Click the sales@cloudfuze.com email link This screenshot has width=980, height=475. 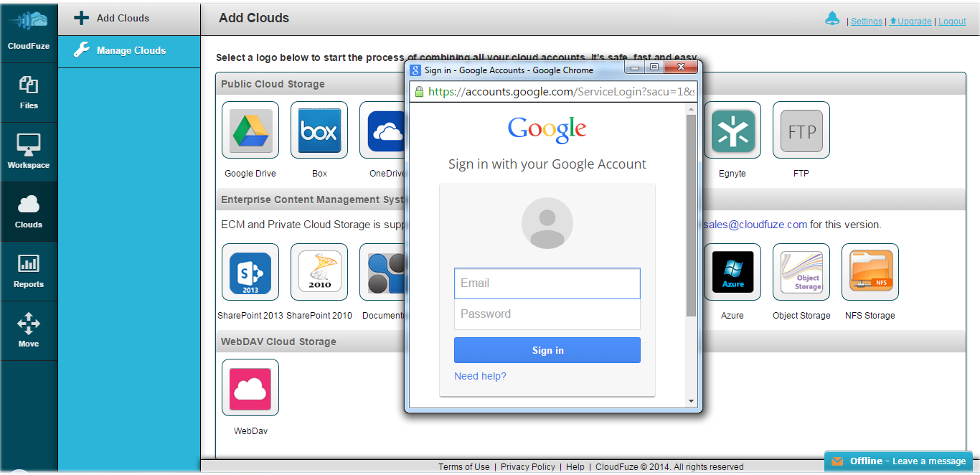click(755, 225)
